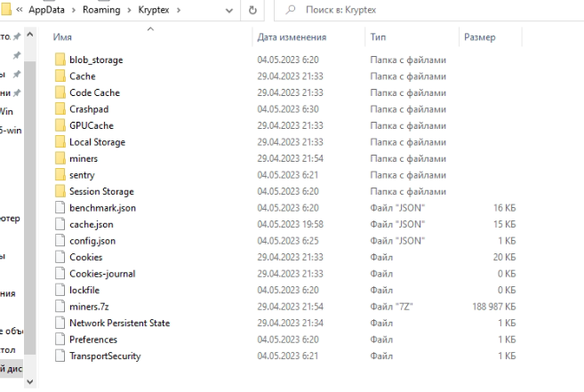This screenshot has height=392, width=584.
Task: Click the miners folder icon
Action: 60,158
